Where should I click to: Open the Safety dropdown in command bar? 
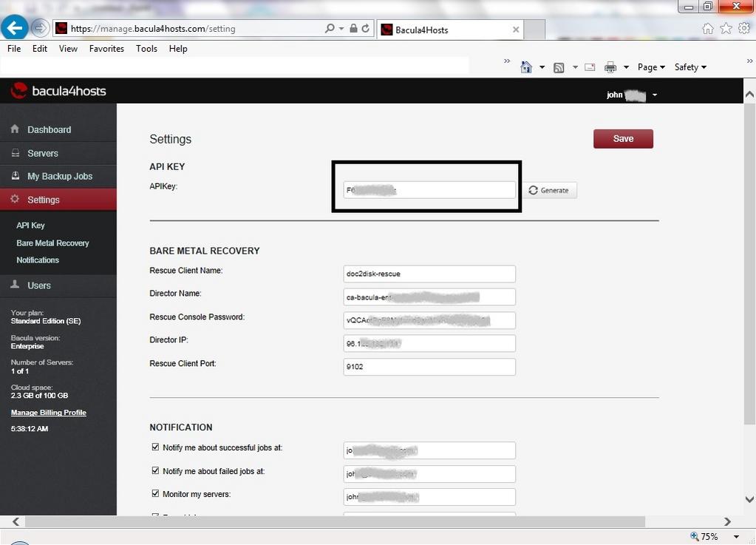coord(690,67)
